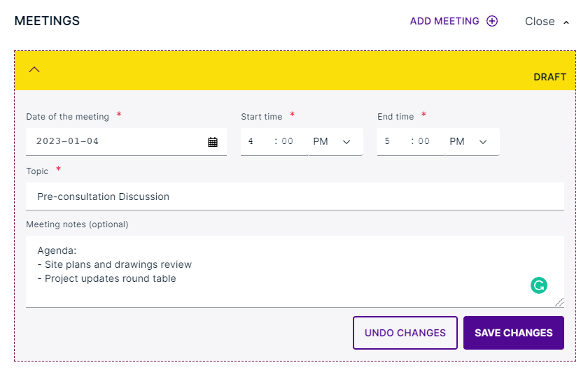Collapse the draft meeting with the chevron
The height and width of the screenshot is (372, 588).
tap(34, 69)
